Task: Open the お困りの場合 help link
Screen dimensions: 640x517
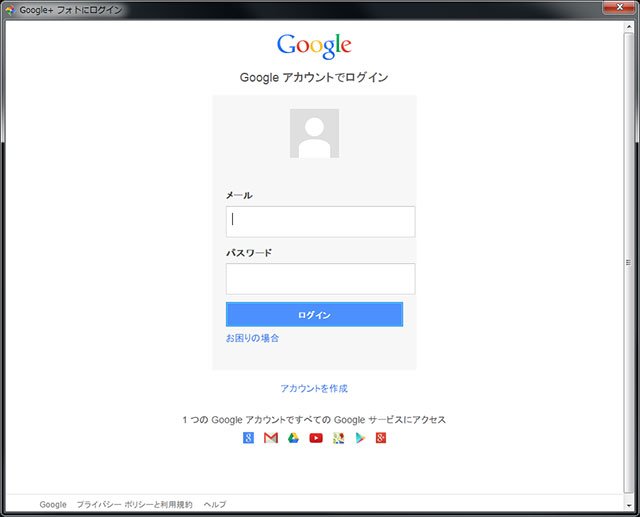Action: point(252,338)
